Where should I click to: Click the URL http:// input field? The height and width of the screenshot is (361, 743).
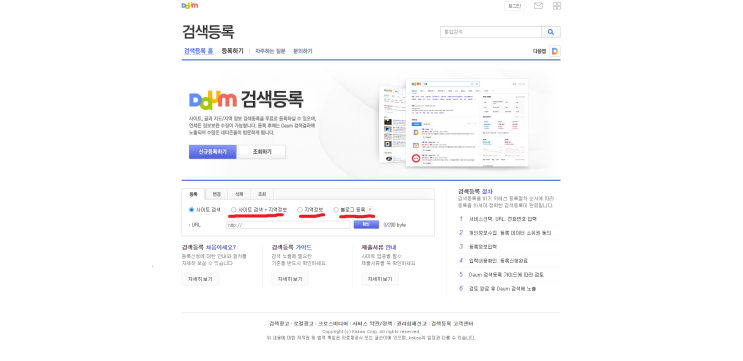click(288, 225)
